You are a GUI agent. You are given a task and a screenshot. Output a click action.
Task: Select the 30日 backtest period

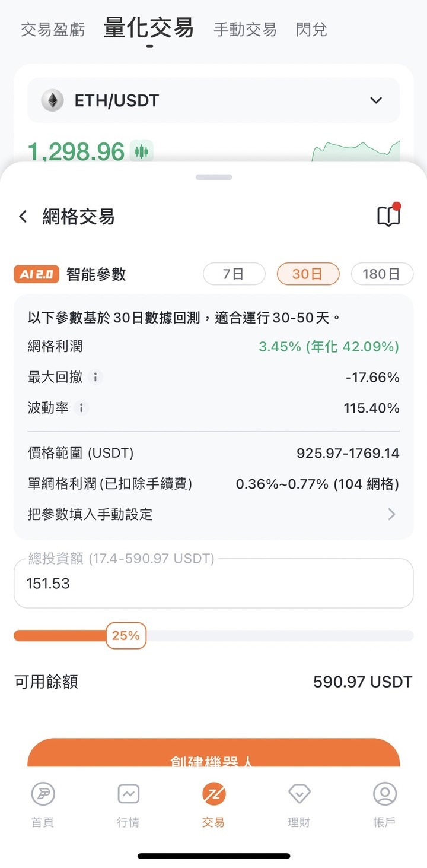click(308, 274)
